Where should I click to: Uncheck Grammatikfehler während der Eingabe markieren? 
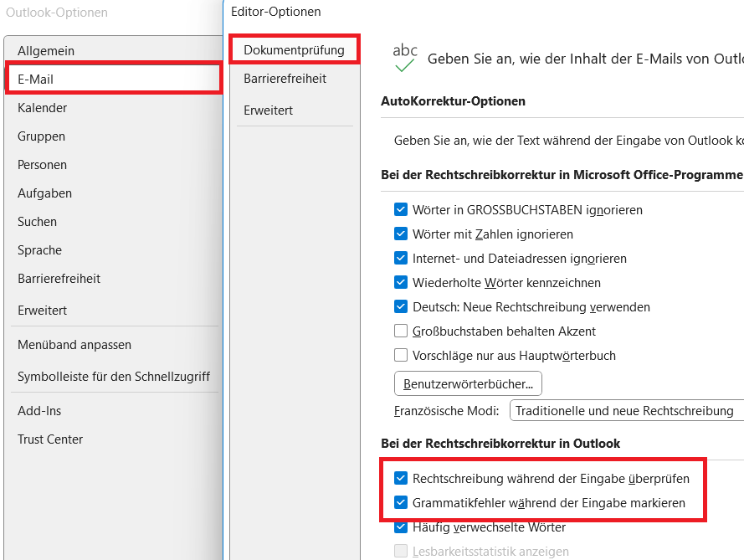[401, 502]
